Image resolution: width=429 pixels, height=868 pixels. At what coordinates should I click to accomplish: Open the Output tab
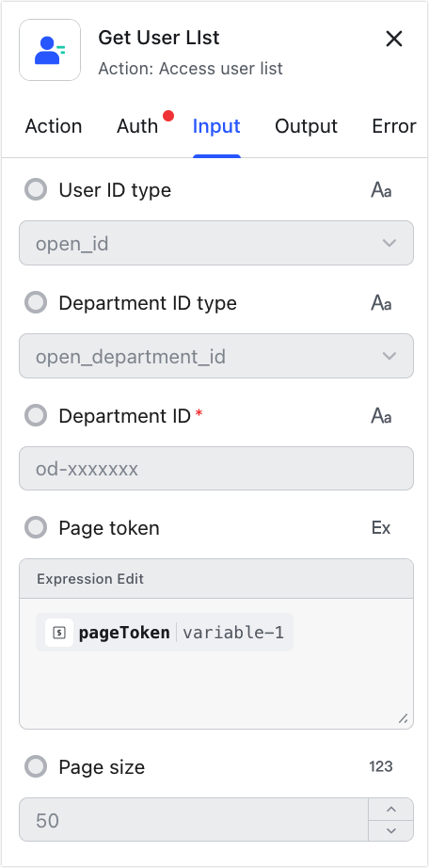[306, 126]
